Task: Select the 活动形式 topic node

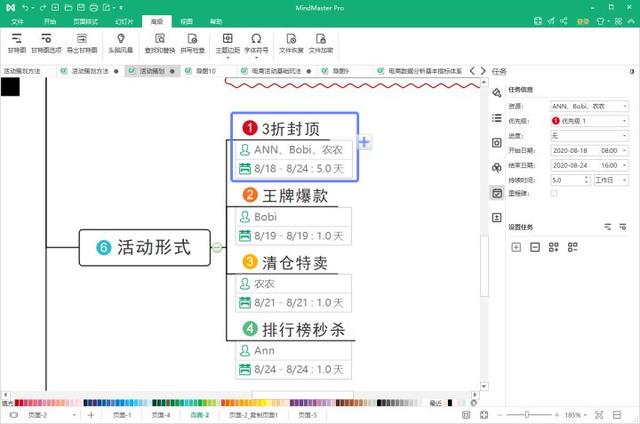Action: coord(145,248)
